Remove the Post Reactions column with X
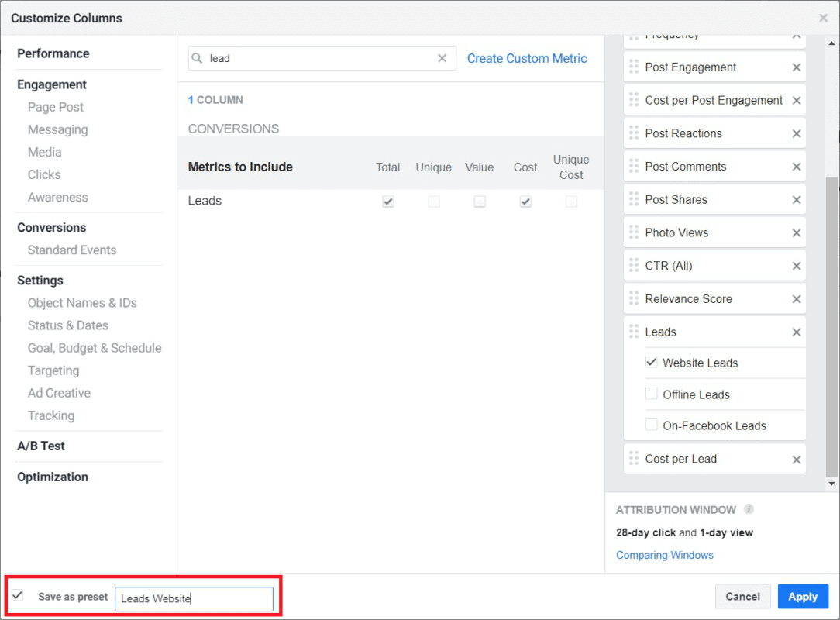This screenshot has width=840, height=620. point(796,133)
